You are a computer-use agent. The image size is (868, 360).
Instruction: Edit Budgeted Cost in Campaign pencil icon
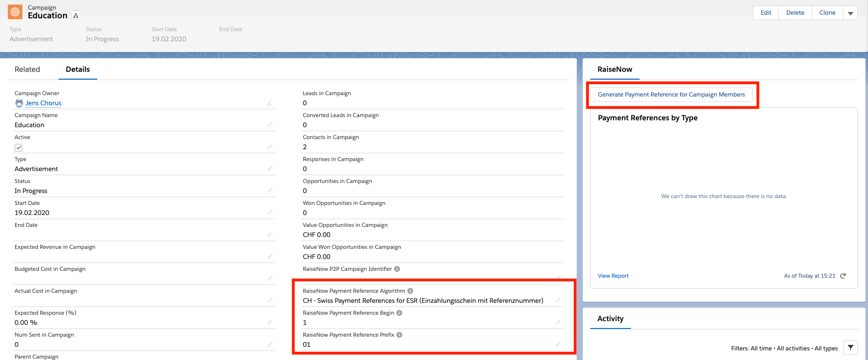(270, 278)
